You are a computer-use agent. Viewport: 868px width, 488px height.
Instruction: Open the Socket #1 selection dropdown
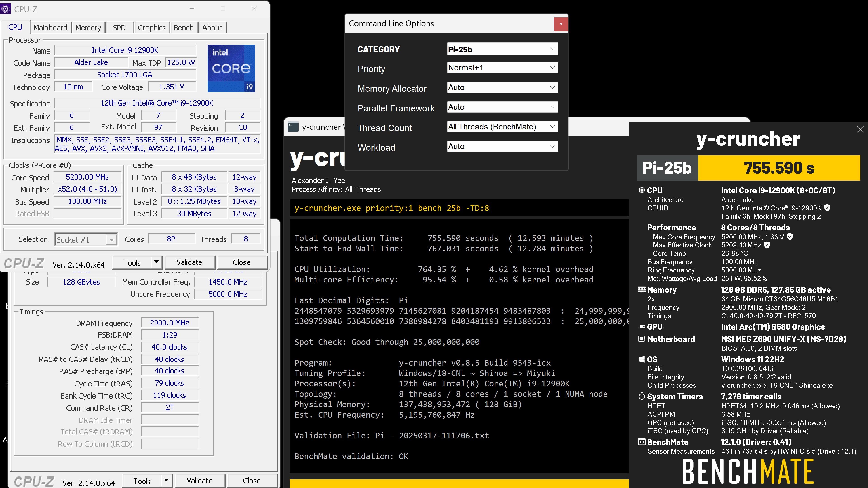86,239
